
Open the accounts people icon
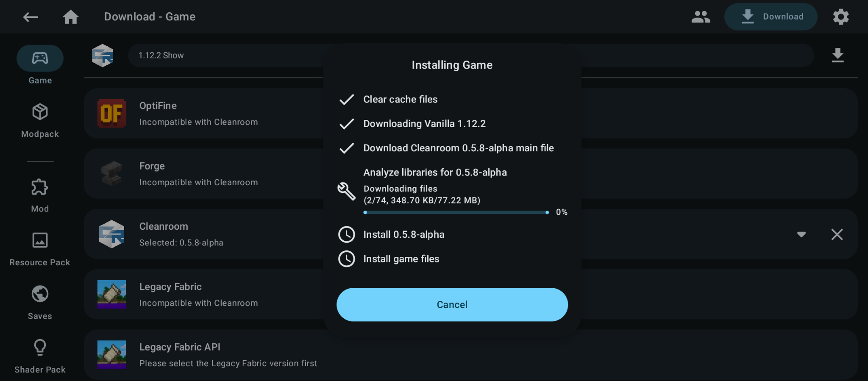(701, 17)
